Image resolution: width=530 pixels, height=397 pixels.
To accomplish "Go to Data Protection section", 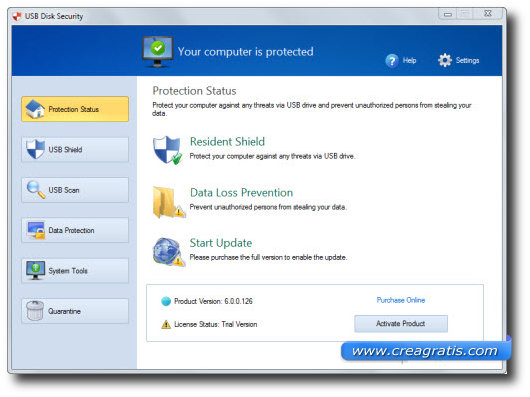I will click(x=75, y=230).
